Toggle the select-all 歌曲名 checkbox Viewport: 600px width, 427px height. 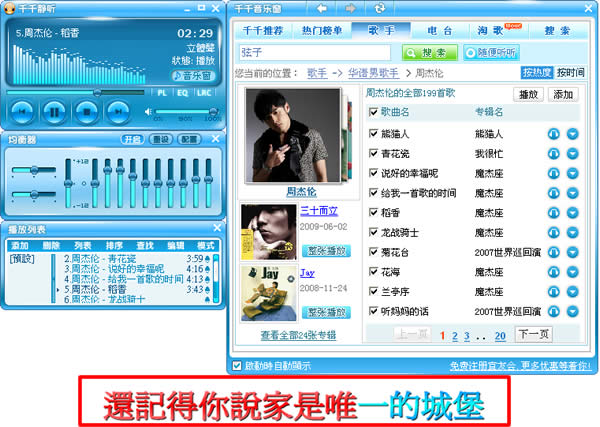tap(373, 112)
